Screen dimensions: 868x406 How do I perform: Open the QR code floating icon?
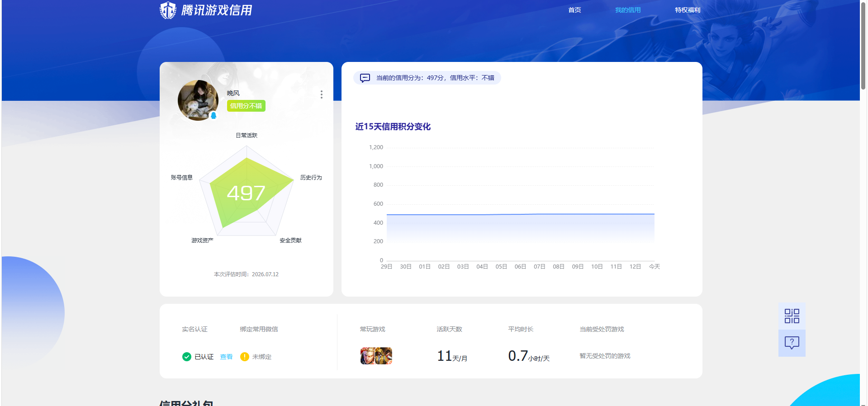pos(792,316)
